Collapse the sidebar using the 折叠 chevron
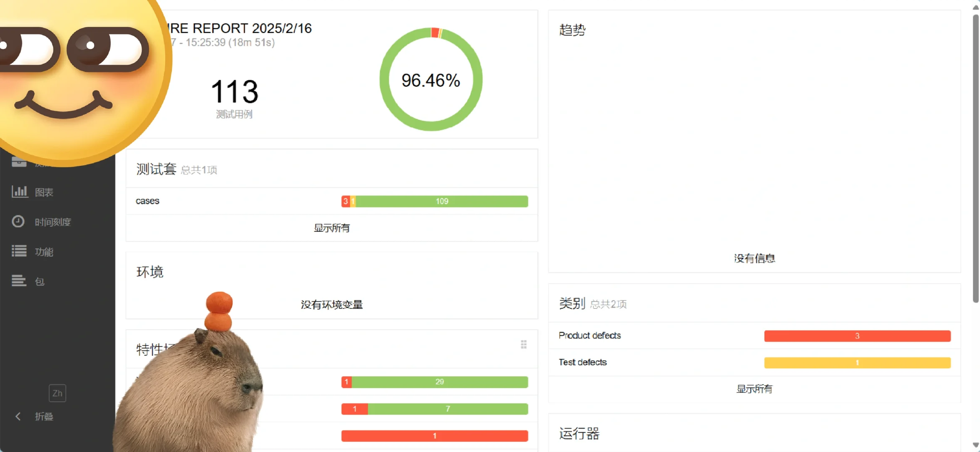 click(x=18, y=416)
